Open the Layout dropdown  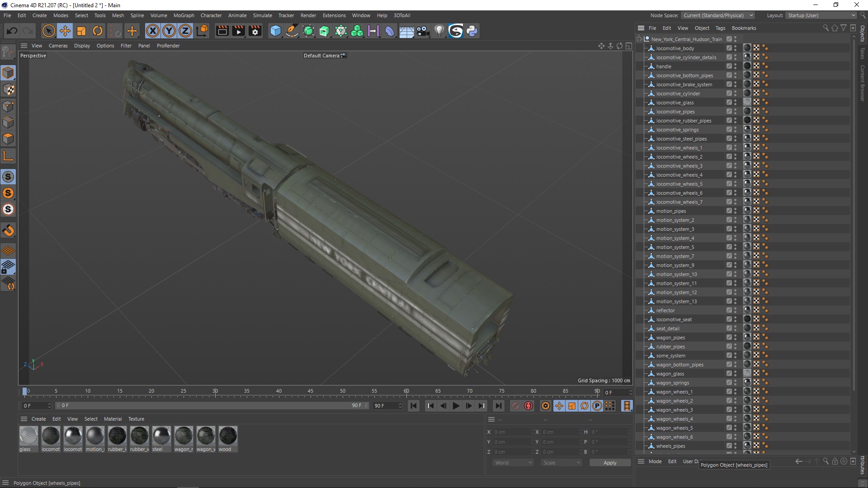(x=821, y=15)
